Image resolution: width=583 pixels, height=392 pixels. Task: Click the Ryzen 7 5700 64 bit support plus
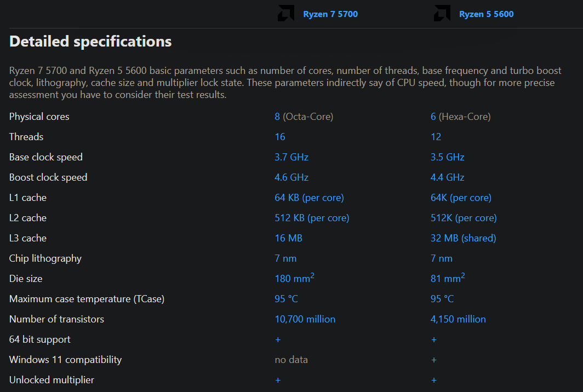(278, 339)
